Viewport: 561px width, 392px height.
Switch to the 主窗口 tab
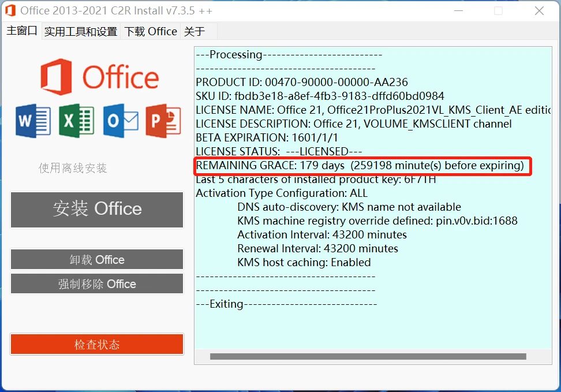(x=22, y=31)
